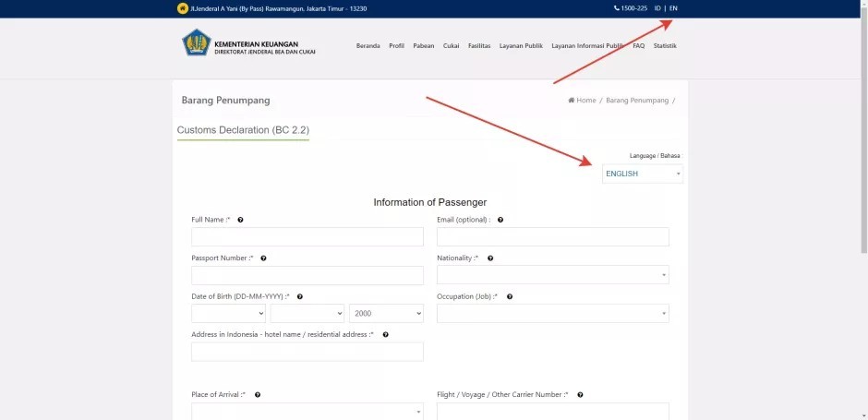Open the Layanan Publik menu
The image size is (868, 420).
521,45
